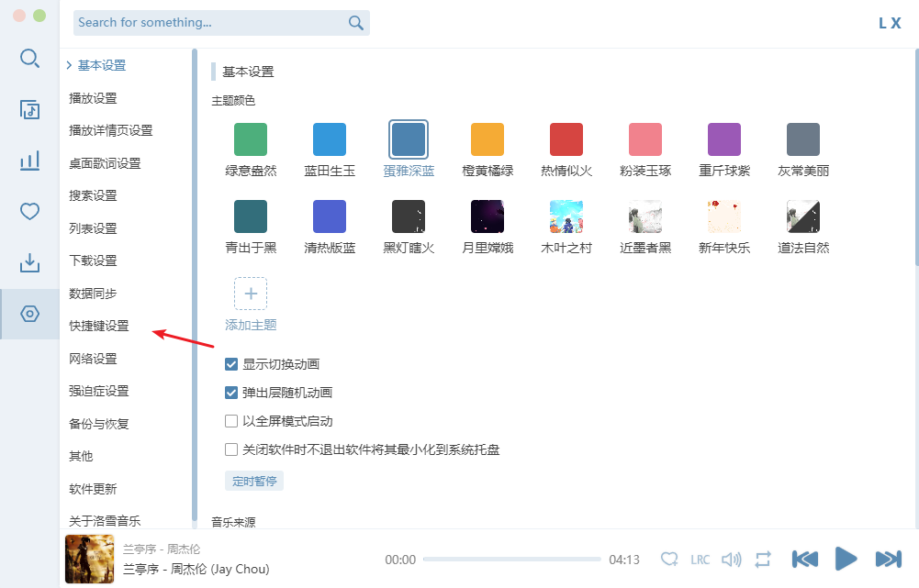The height and width of the screenshot is (588, 919).
Task: Open 快捷键设置 in the settings list
Action: [99, 326]
